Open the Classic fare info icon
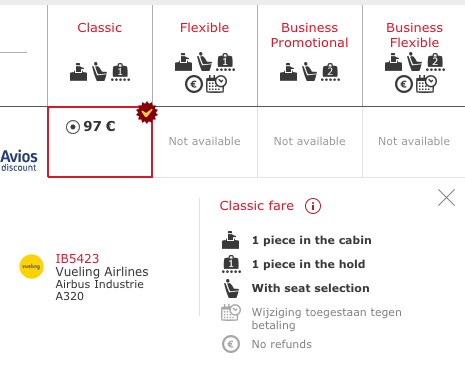465x376 pixels. [x=313, y=206]
